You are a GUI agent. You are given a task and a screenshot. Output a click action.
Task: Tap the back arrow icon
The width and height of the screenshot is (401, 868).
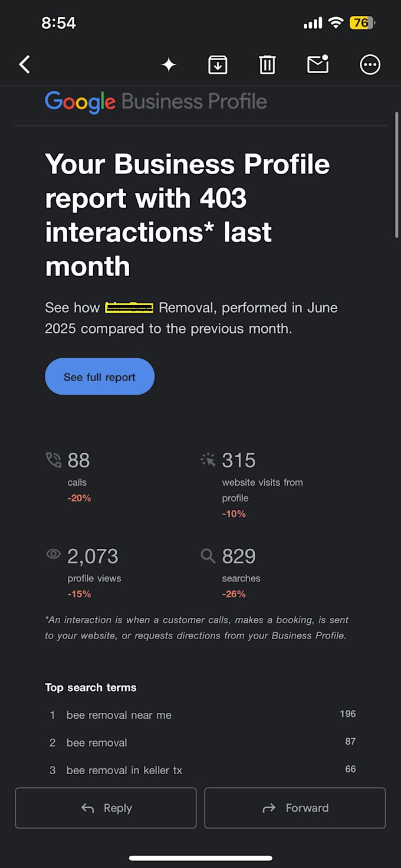(24, 64)
